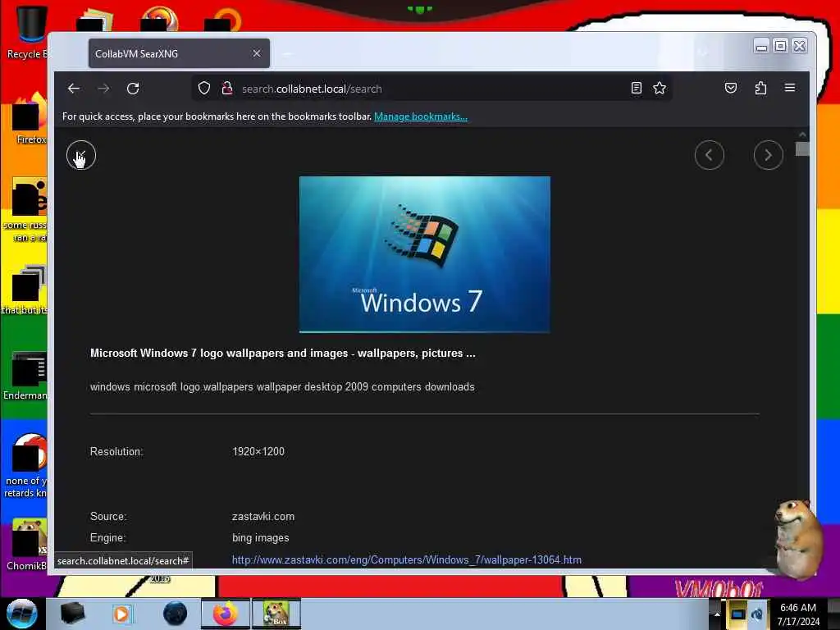Open the Save to Pocket icon
Image resolution: width=840 pixels, height=630 pixels.
(x=731, y=89)
